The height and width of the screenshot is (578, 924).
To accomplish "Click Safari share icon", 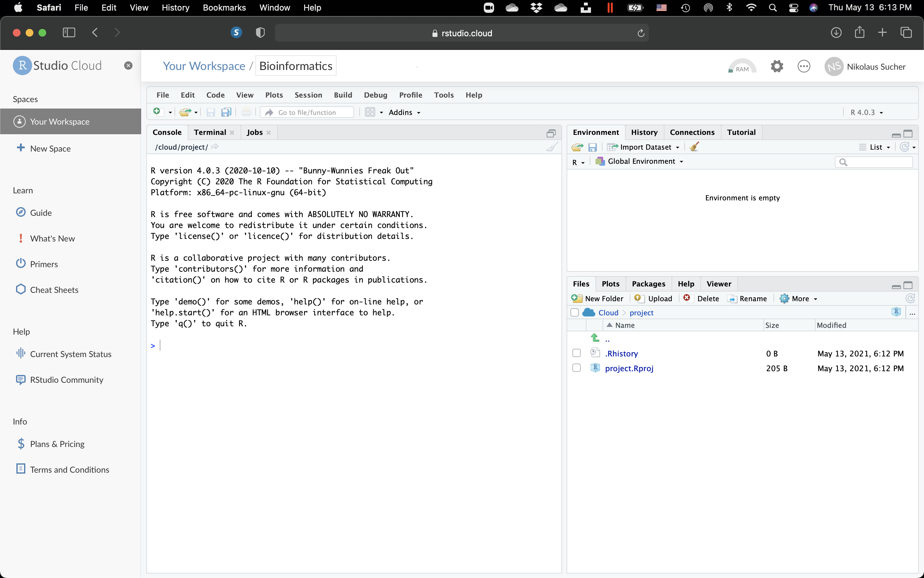I will 860,32.
